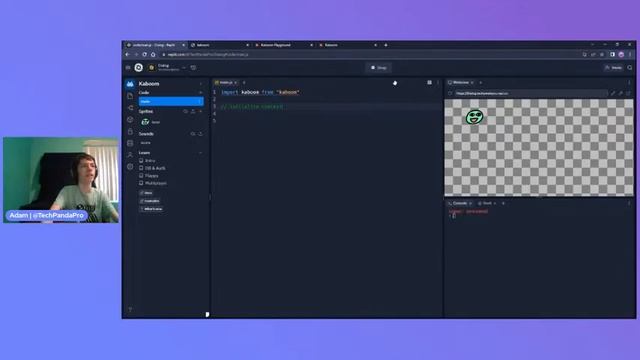
Task: Open the Secrets lock icon in sidebar
Action: (x=130, y=131)
